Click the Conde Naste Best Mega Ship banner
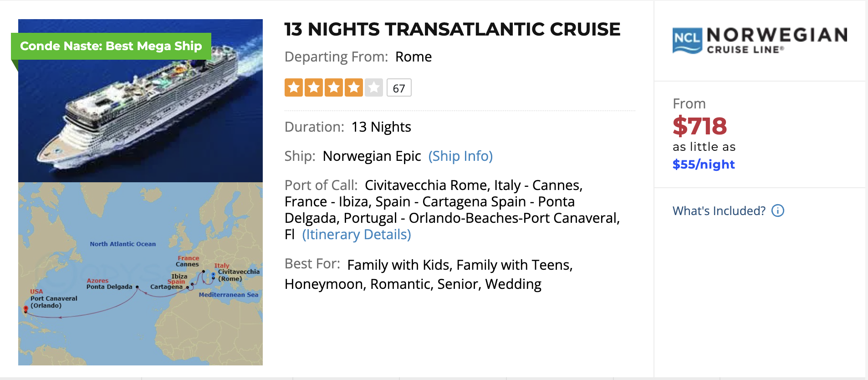Image resolution: width=868 pixels, height=380 pixels. (x=111, y=46)
